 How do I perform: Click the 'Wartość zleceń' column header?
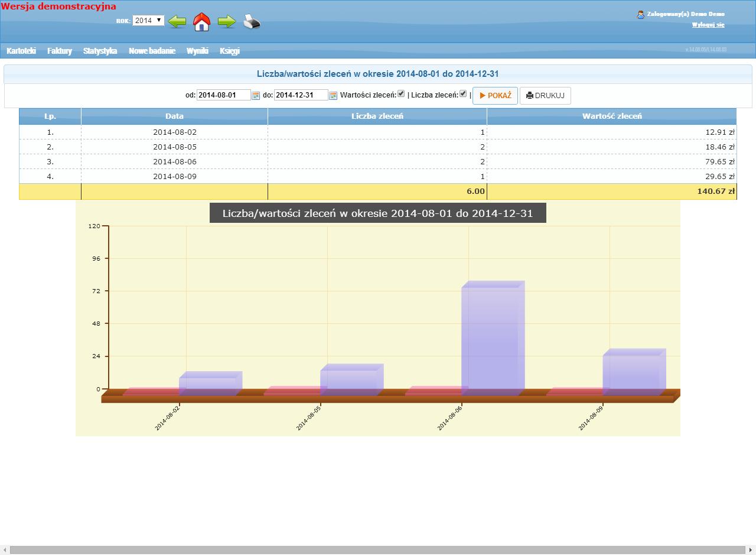coord(612,116)
